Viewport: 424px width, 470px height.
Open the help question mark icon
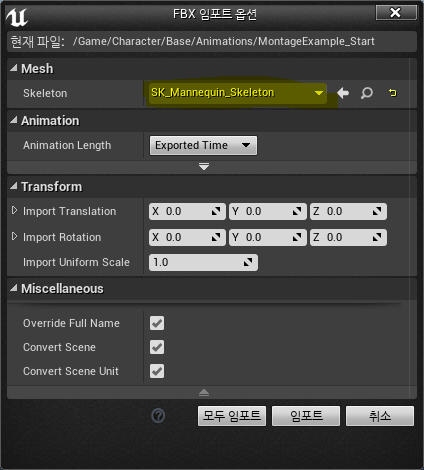pyautogui.click(x=158, y=416)
